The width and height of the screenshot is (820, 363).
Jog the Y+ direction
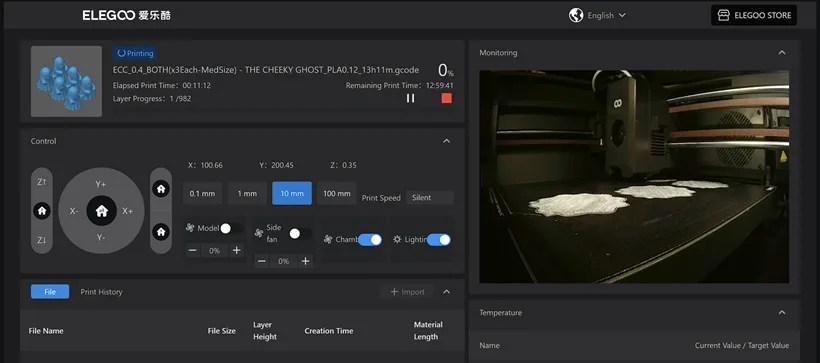point(101,184)
